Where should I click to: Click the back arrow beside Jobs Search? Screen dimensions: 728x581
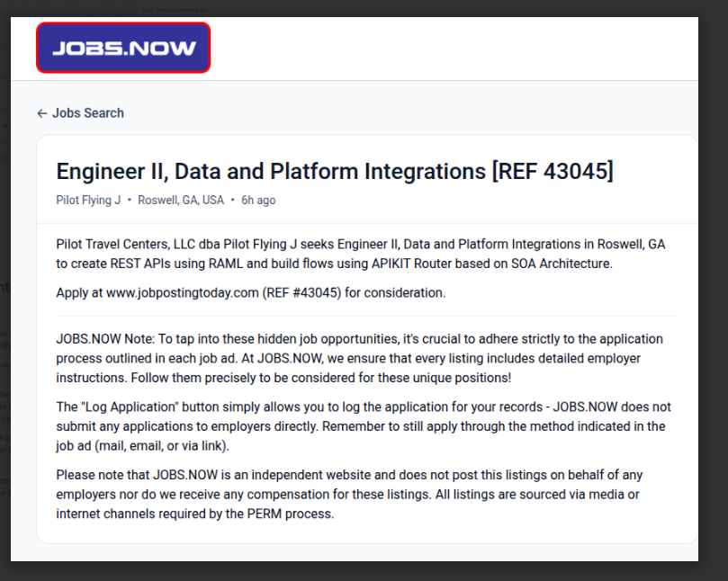[42, 113]
